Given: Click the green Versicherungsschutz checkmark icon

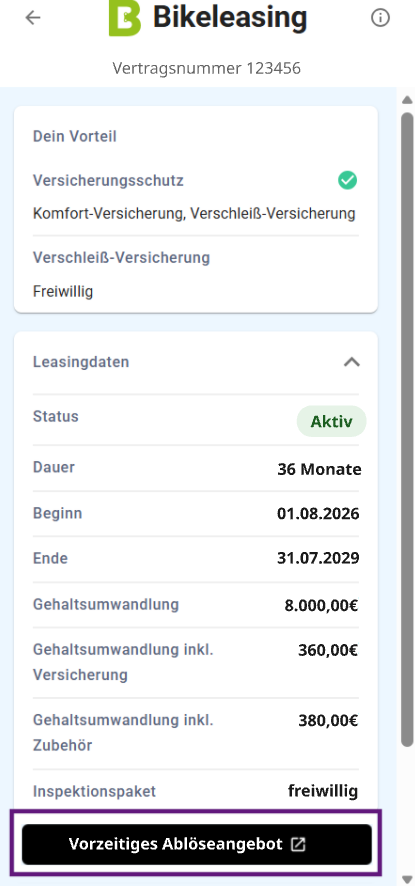Looking at the screenshot, I should [x=348, y=181].
